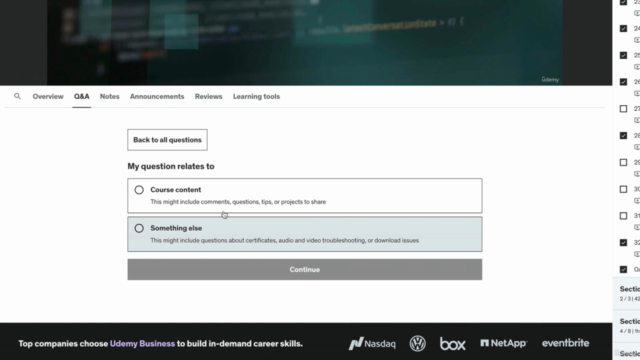The width and height of the screenshot is (640, 360).
Task: Mark lecture 27 as complete
Action: (623, 109)
